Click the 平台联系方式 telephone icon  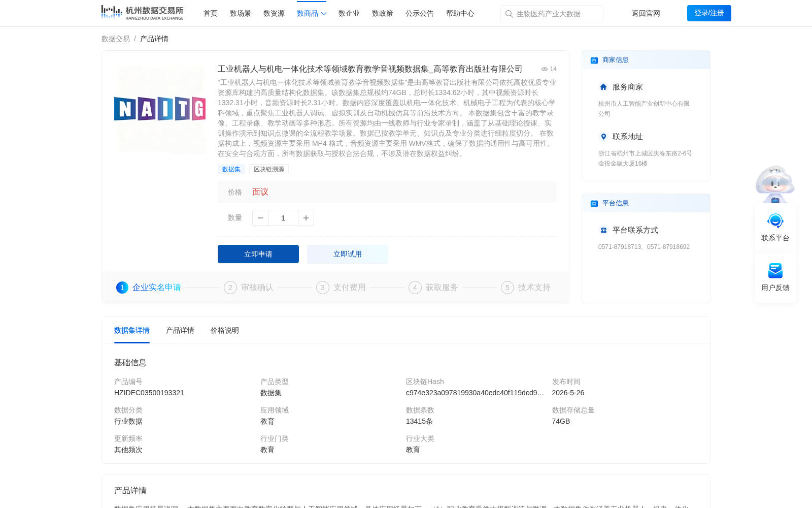click(x=603, y=230)
